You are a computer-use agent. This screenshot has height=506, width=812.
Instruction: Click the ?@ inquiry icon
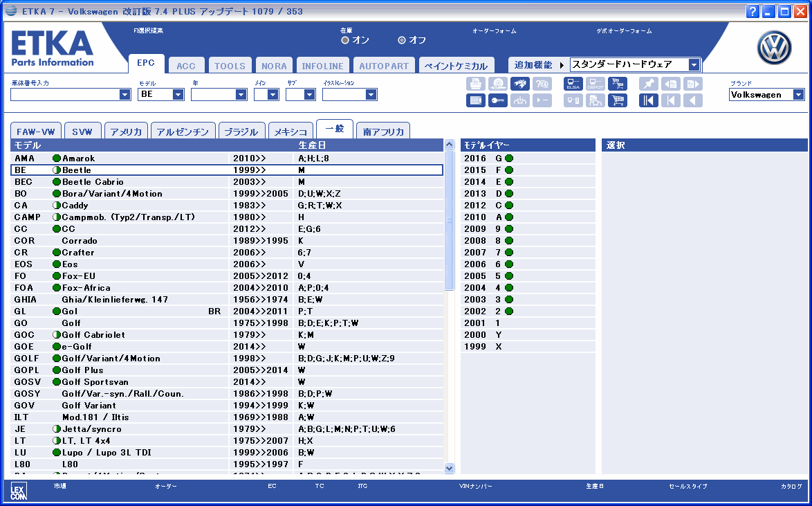542,84
